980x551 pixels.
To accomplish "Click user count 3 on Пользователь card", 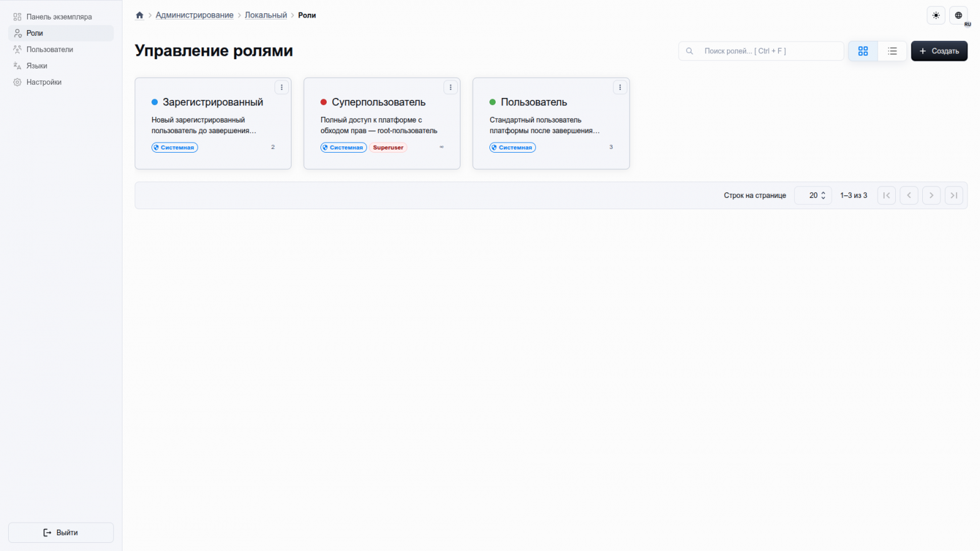I will coord(611,147).
